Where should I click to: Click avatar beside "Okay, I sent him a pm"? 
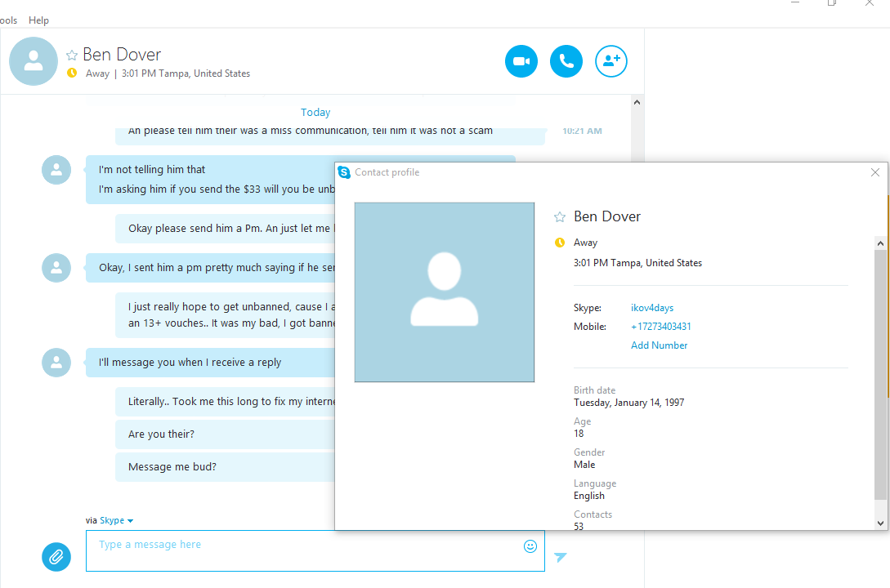click(56, 268)
